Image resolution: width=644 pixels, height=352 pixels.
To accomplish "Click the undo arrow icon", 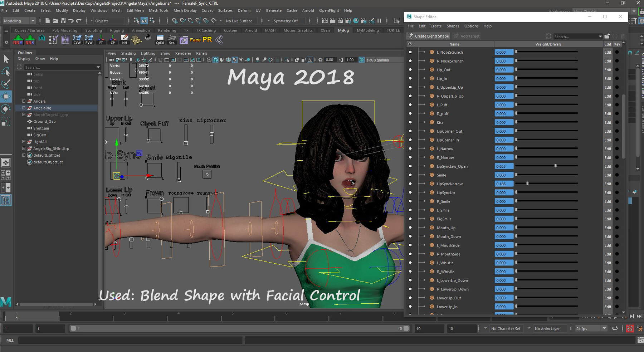I will [71, 21].
